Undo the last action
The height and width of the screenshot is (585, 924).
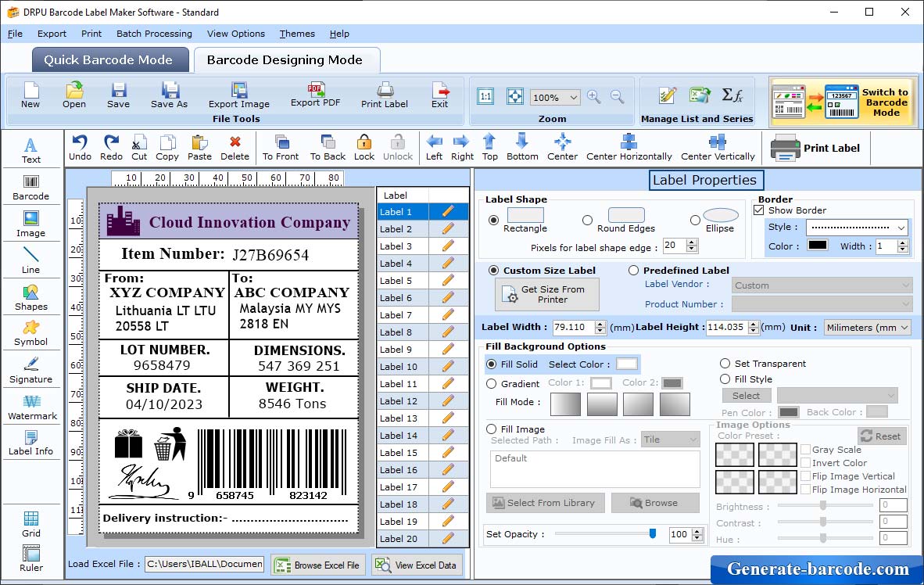[x=80, y=148]
